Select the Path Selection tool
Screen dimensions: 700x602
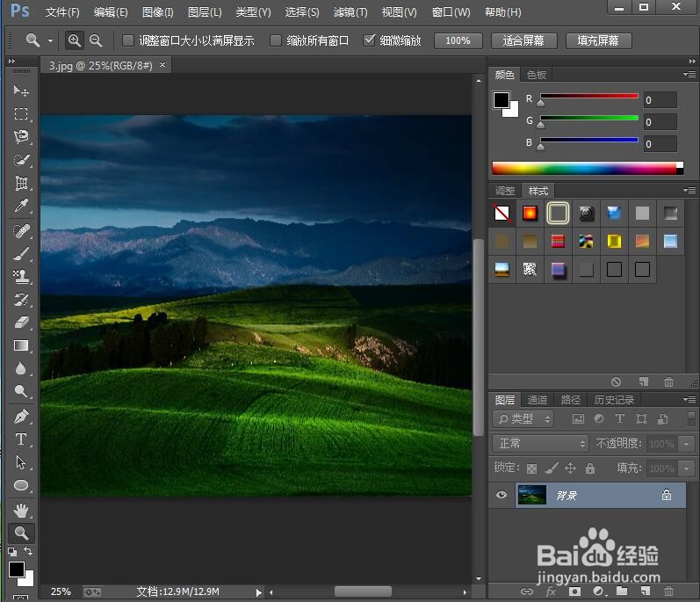tap(20, 461)
